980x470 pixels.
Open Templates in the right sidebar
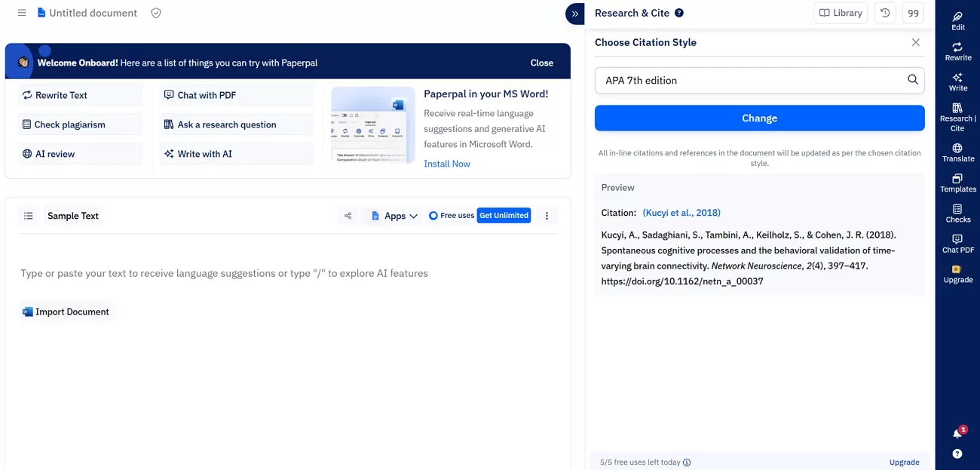pyautogui.click(x=957, y=183)
